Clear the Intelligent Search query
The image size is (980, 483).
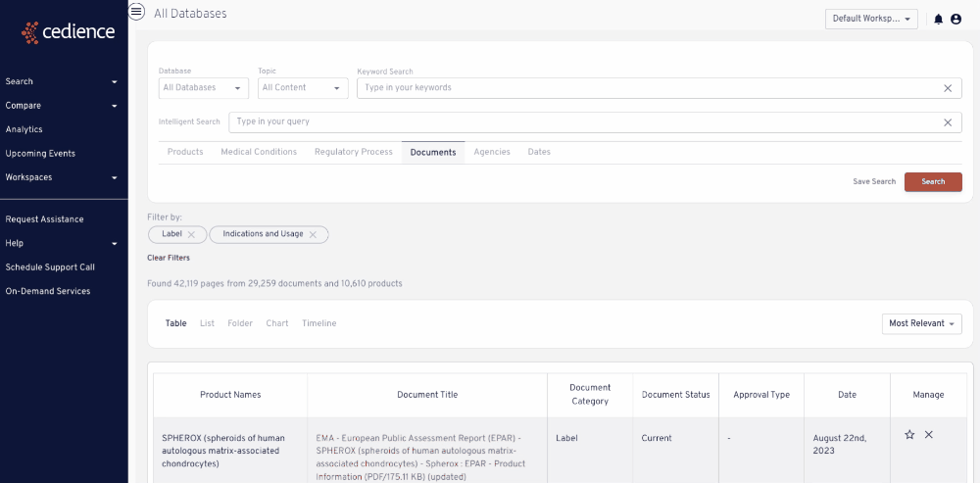(948, 122)
